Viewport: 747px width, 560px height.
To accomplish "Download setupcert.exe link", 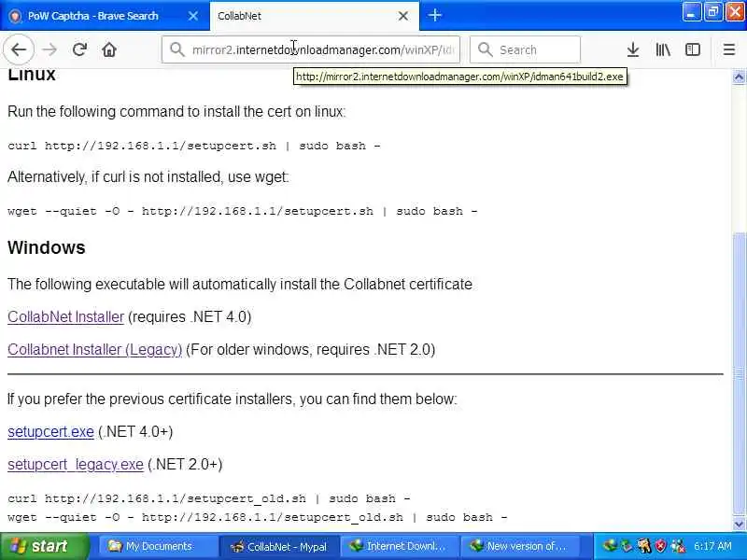I will (50, 432).
